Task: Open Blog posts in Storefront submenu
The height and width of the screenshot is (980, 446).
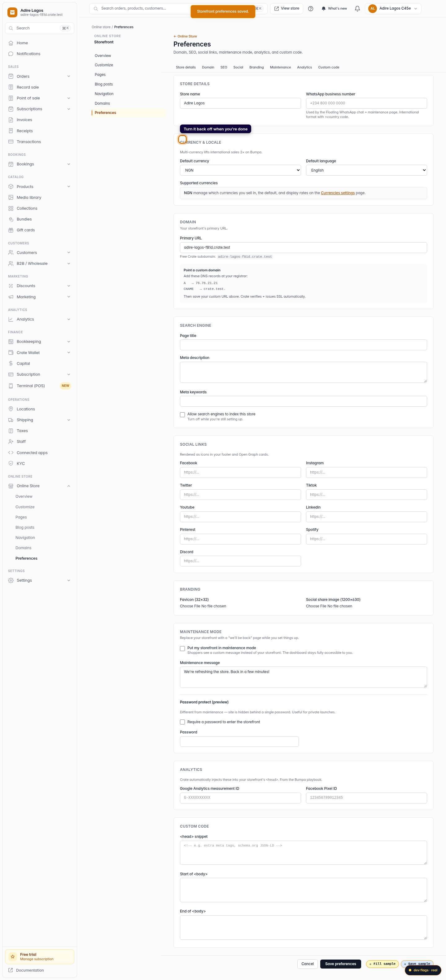Action: tap(104, 84)
